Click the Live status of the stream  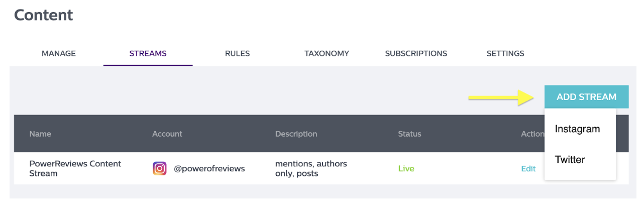[x=406, y=169]
